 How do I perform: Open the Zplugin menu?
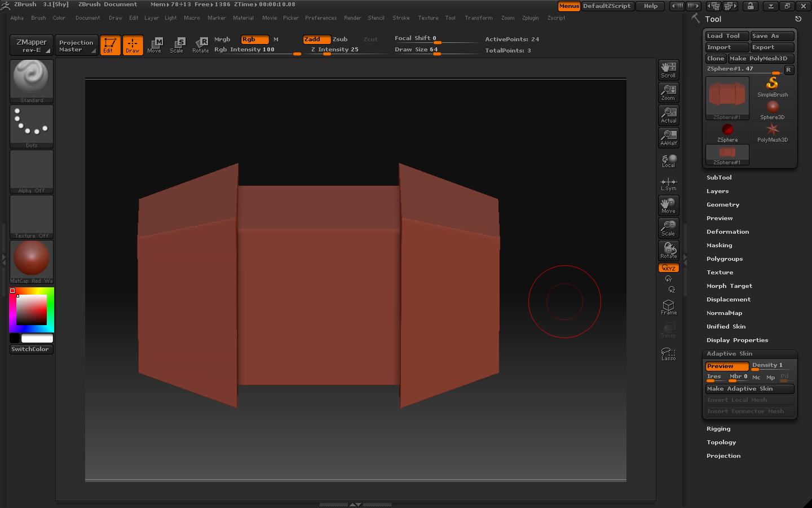[x=529, y=18]
